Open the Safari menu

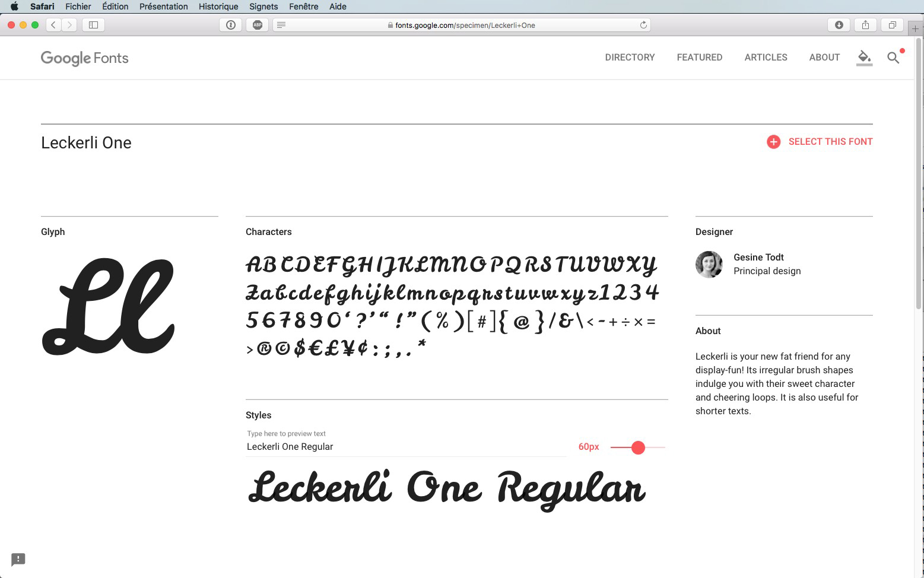pyautogui.click(x=42, y=7)
